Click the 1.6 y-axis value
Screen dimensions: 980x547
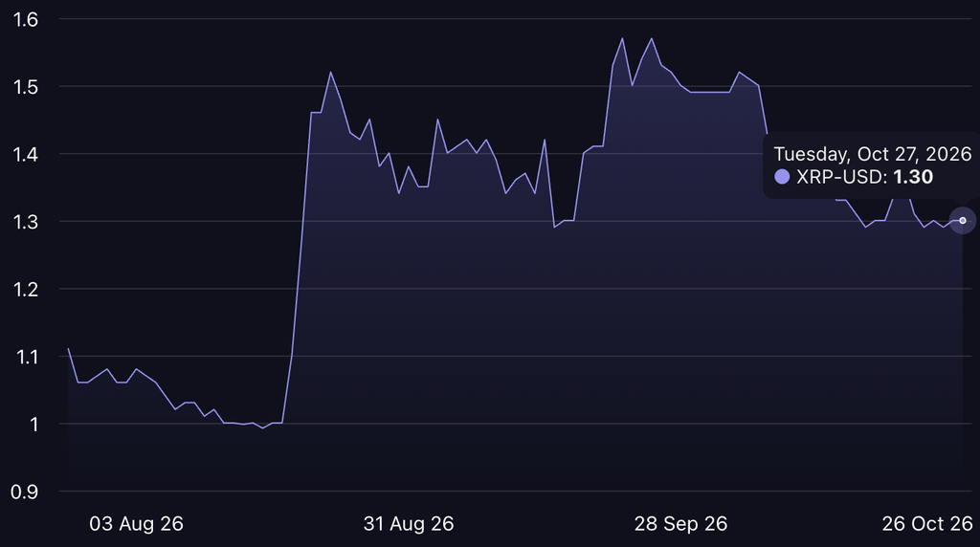pos(26,19)
